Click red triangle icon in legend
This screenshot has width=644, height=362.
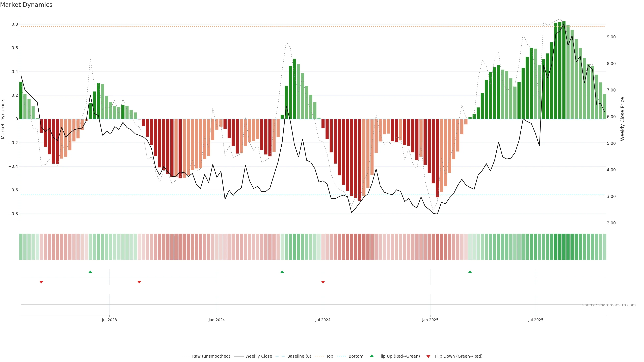coord(428,356)
